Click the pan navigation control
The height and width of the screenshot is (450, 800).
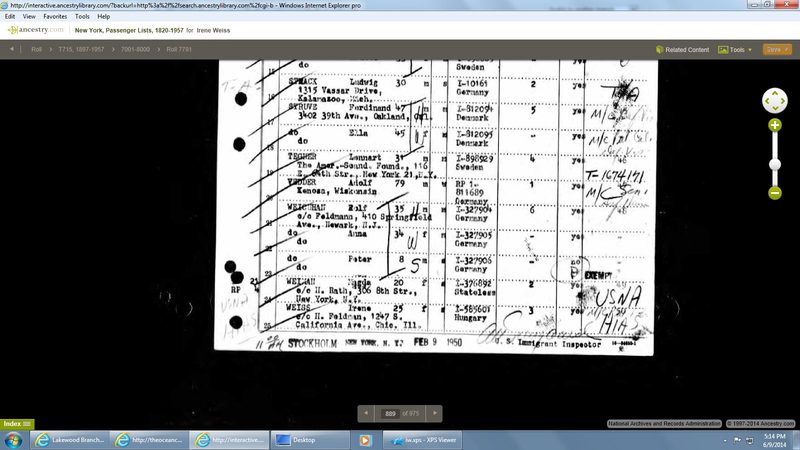click(x=774, y=101)
